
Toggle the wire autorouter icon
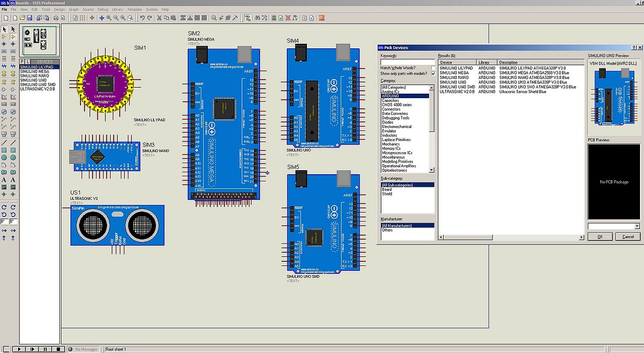pyautogui.click(x=248, y=18)
